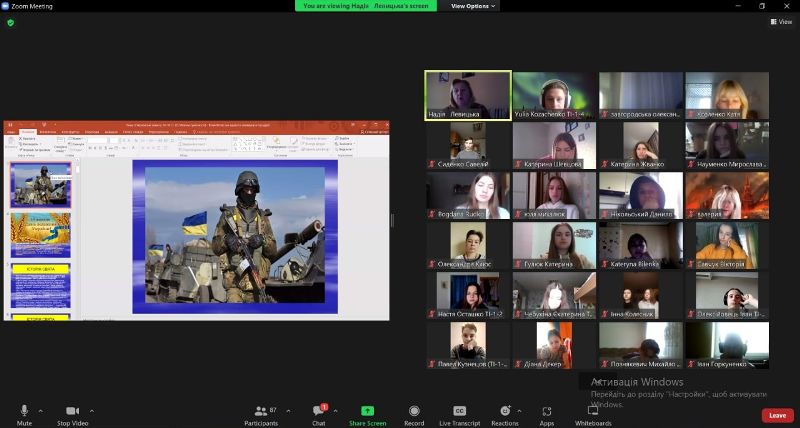Click the green 'You are viewing' screen share banner
The width and height of the screenshot is (800, 428).
pyautogui.click(x=366, y=6)
